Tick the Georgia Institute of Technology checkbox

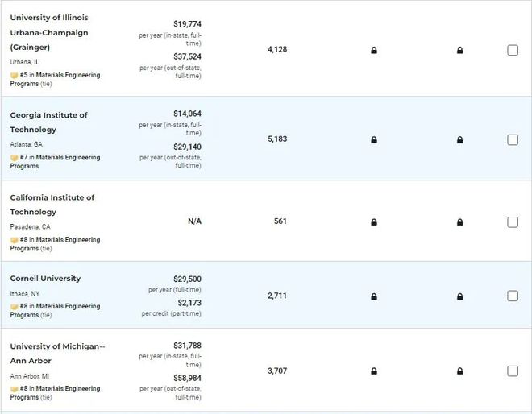click(x=513, y=139)
